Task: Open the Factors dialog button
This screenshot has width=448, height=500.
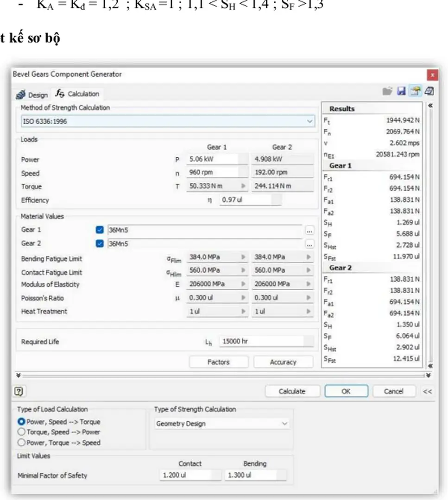Action: [218, 362]
